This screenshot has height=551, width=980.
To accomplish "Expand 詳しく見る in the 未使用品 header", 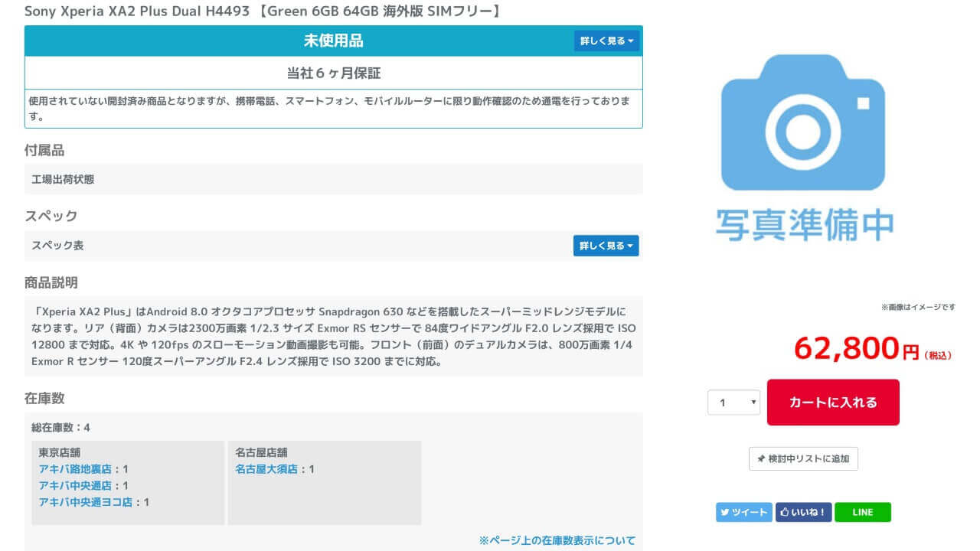I will coord(606,41).
